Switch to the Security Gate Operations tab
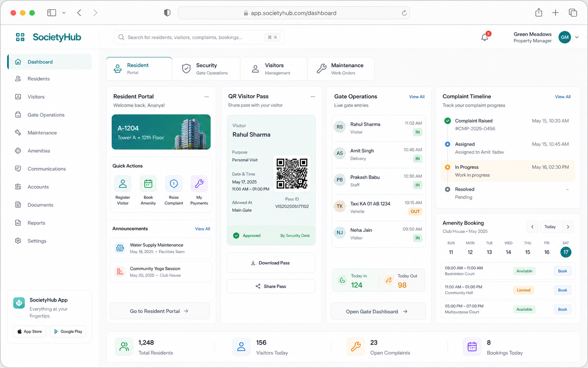 [206, 69]
